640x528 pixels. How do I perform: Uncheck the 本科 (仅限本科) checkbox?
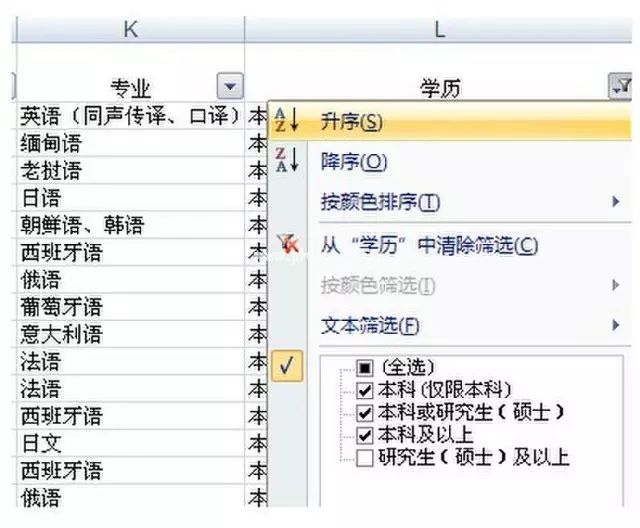coord(365,390)
